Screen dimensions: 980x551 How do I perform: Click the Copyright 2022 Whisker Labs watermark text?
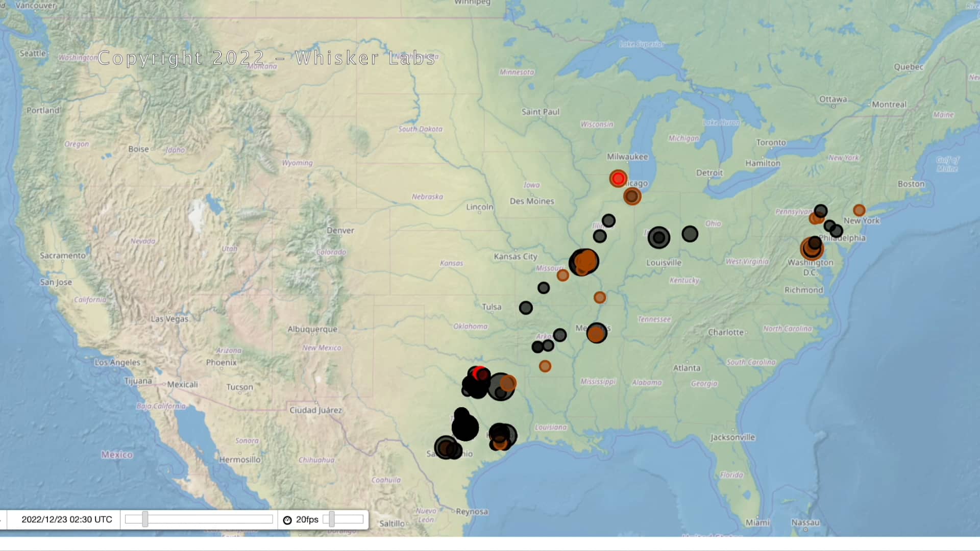coord(268,58)
